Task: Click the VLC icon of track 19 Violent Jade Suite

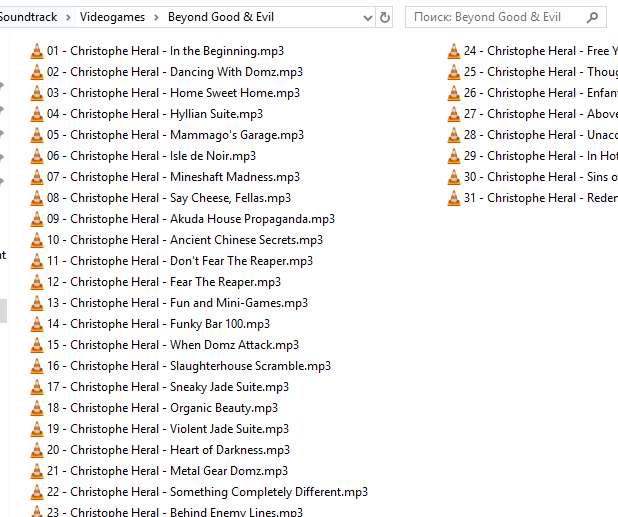Action: pos(37,429)
